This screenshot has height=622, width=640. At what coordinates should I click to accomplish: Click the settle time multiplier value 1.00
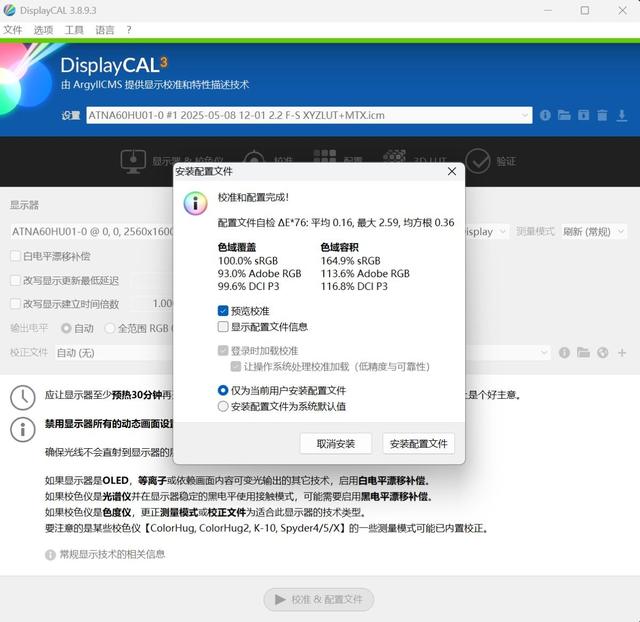click(162, 304)
